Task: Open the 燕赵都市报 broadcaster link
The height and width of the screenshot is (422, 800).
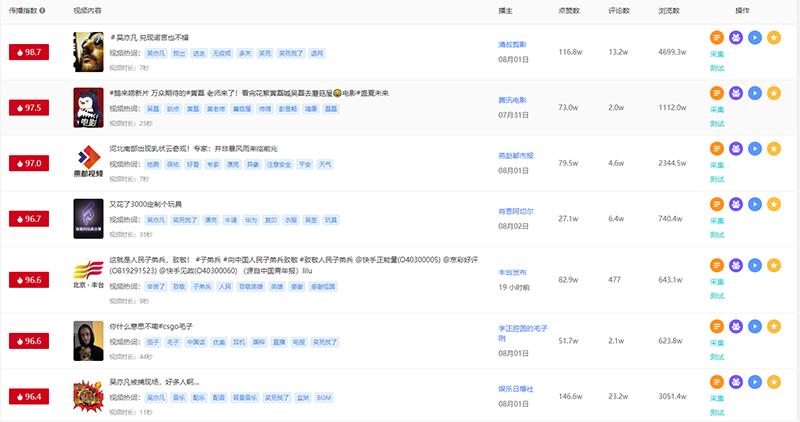Action: (x=516, y=156)
